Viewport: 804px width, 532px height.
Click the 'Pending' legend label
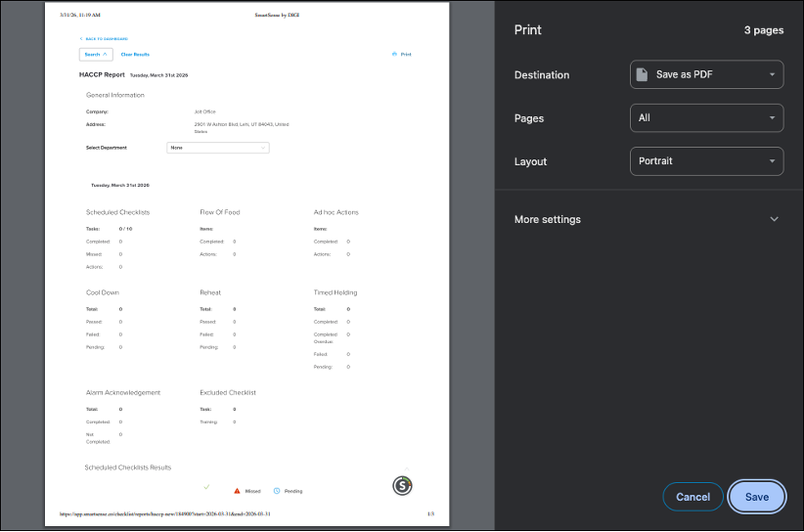293,492
